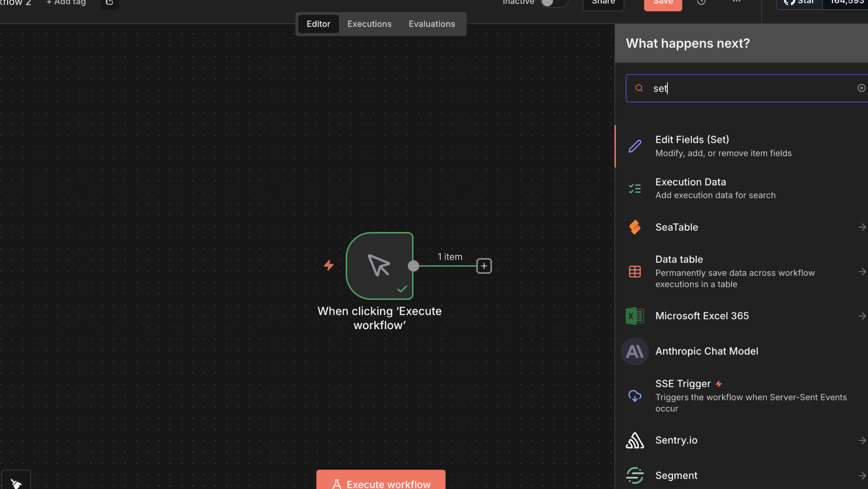Click the Anthropic Chat Model icon

tap(635, 351)
